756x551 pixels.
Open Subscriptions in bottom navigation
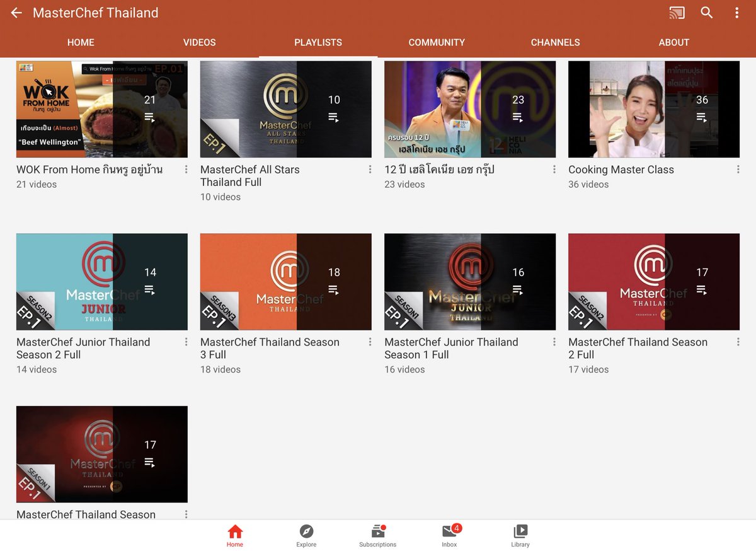378,536
